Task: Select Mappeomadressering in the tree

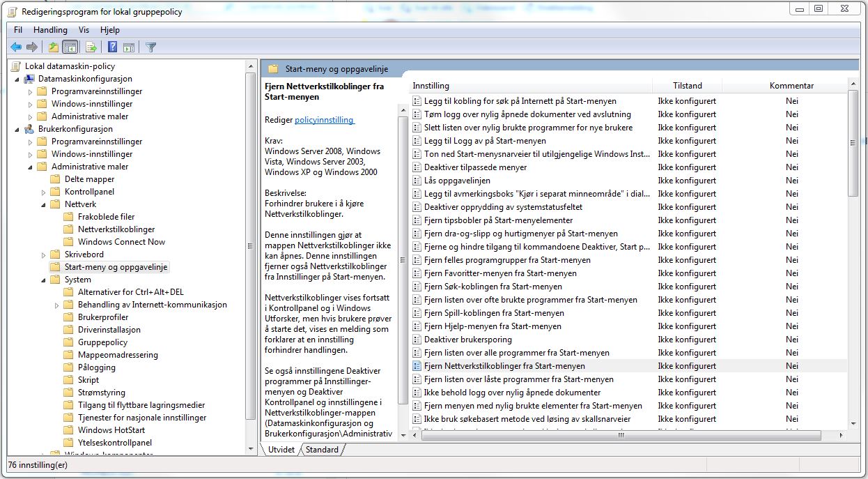Action: coord(118,355)
